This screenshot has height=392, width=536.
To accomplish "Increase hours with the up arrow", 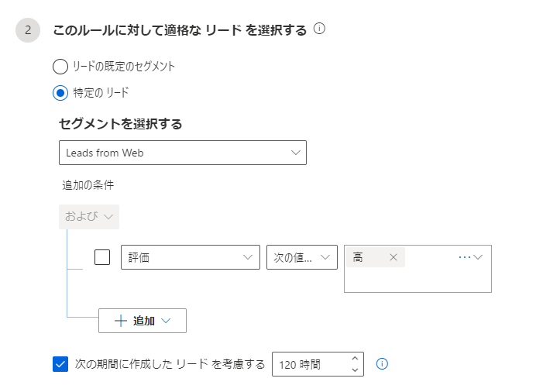I will [x=355, y=358].
